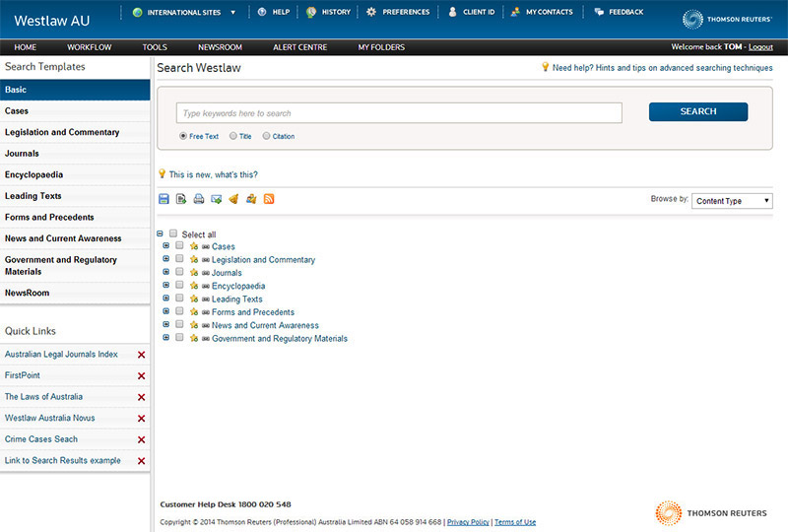
Task: Open the Newsroom menu
Action: 220,47
